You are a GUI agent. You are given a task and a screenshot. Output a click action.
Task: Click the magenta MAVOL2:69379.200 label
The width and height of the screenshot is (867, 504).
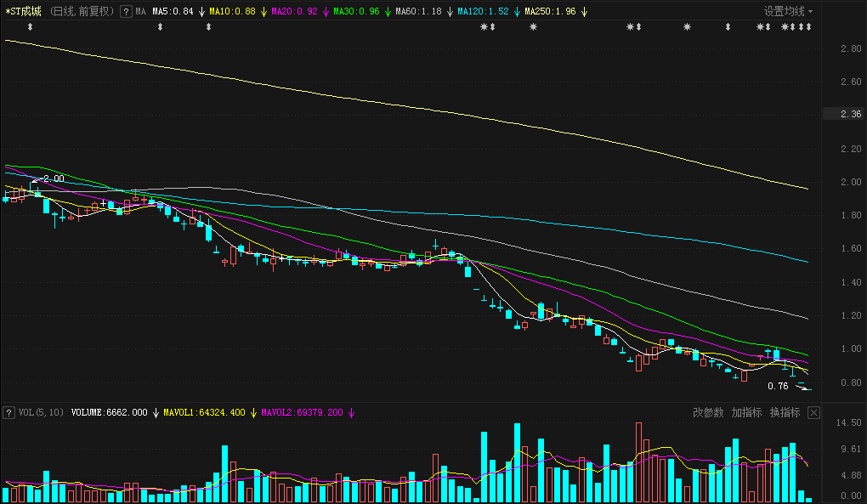click(302, 412)
